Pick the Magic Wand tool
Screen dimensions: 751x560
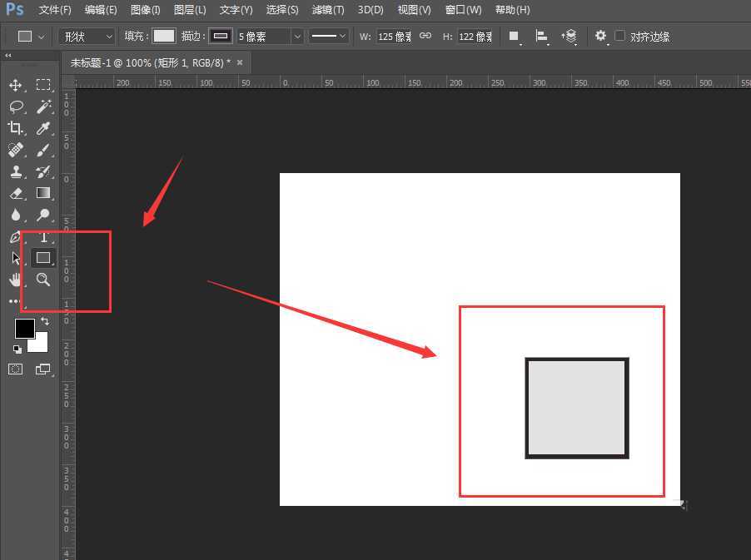point(43,107)
